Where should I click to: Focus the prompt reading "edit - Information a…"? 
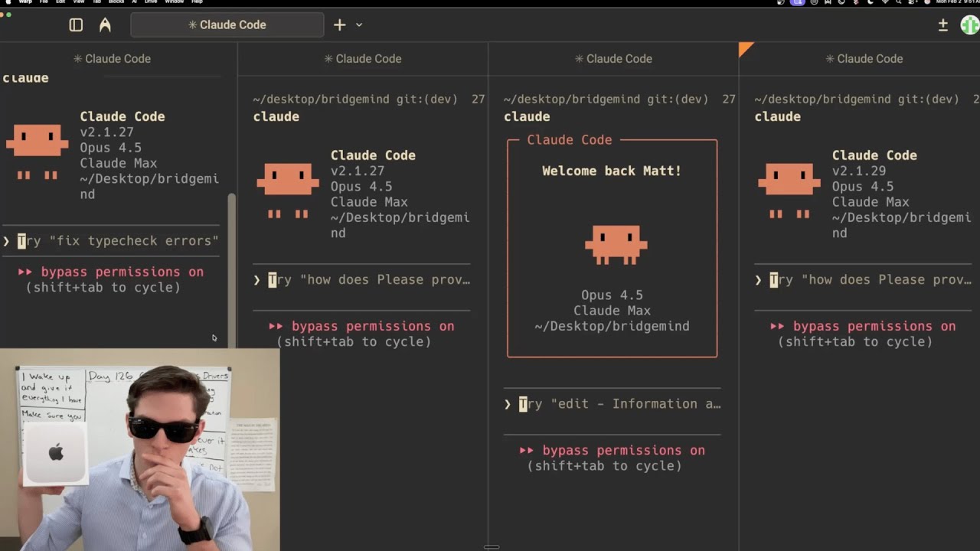612,403
